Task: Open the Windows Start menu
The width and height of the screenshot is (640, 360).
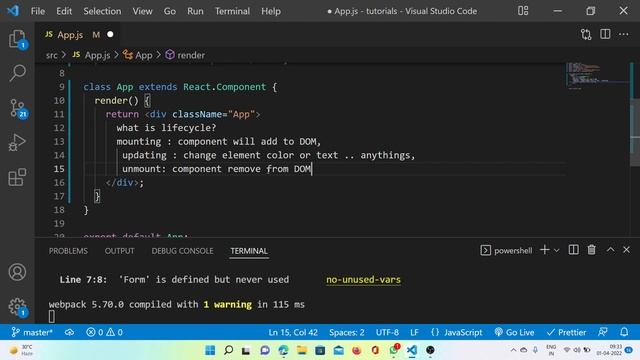Action: 210,350
